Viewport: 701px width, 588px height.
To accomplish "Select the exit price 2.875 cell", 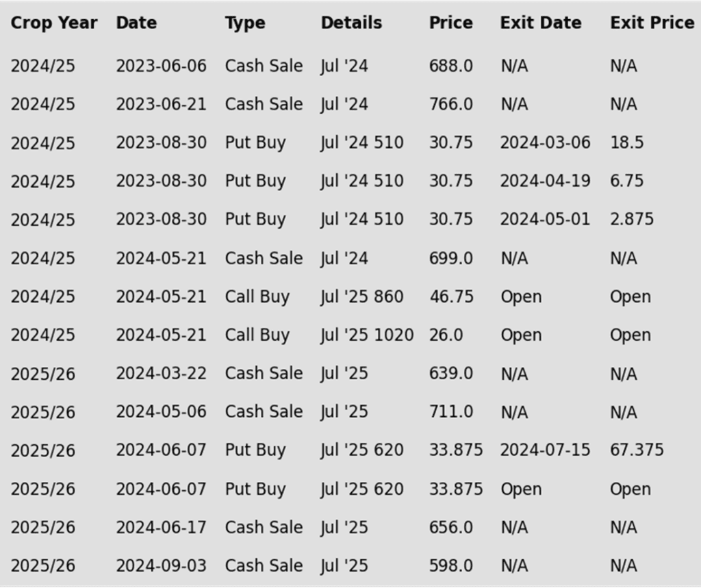I will [x=631, y=220].
